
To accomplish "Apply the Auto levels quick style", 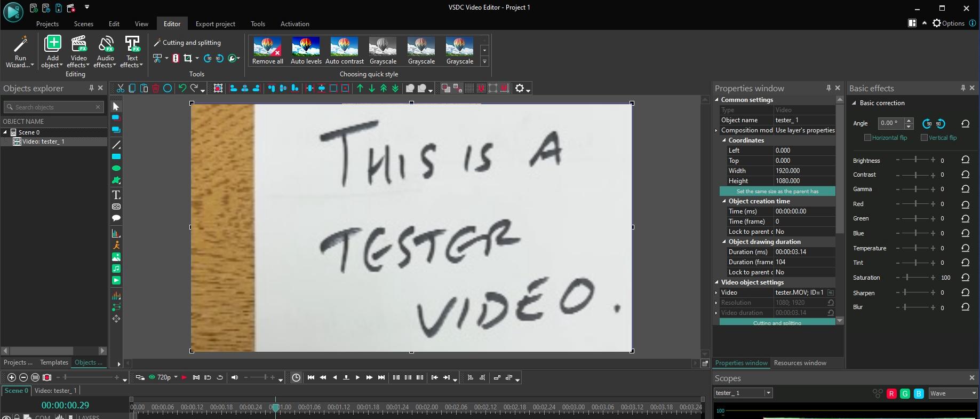I will [306, 51].
